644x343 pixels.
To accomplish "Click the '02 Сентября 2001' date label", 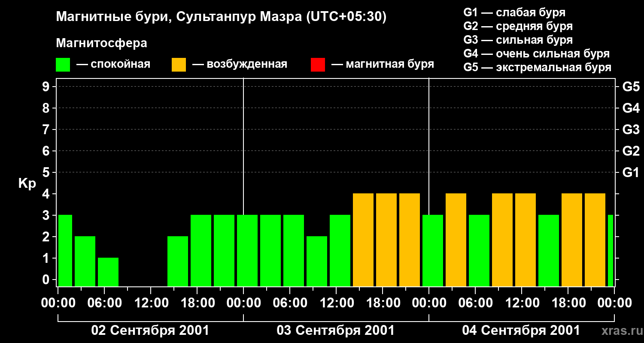I will (x=150, y=331).
